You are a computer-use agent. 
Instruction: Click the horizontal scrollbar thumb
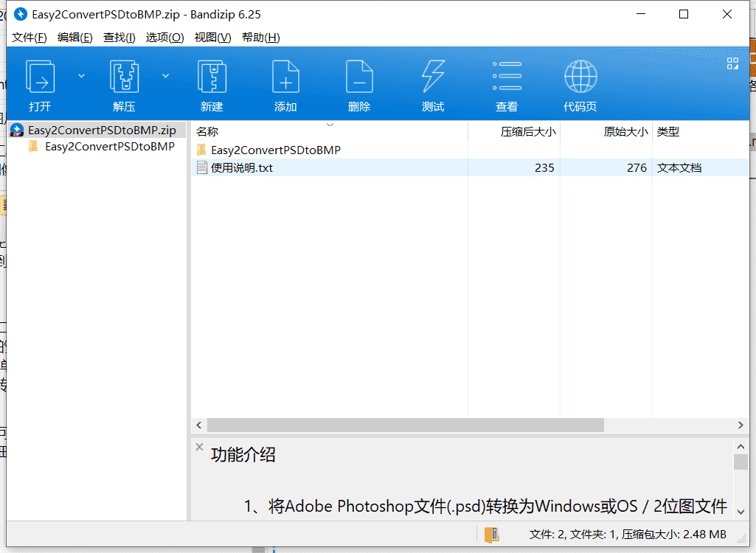tap(405, 425)
